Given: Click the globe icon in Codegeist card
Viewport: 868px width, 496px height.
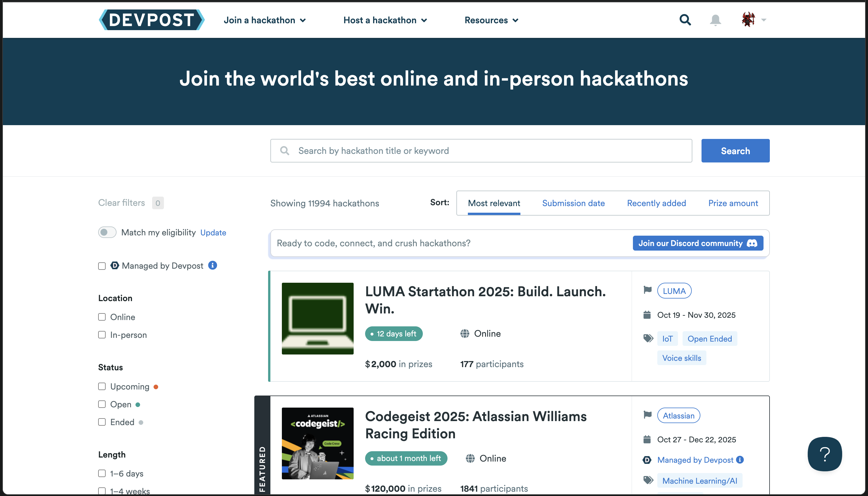Looking at the screenshot, I should (x=470, y=458).
